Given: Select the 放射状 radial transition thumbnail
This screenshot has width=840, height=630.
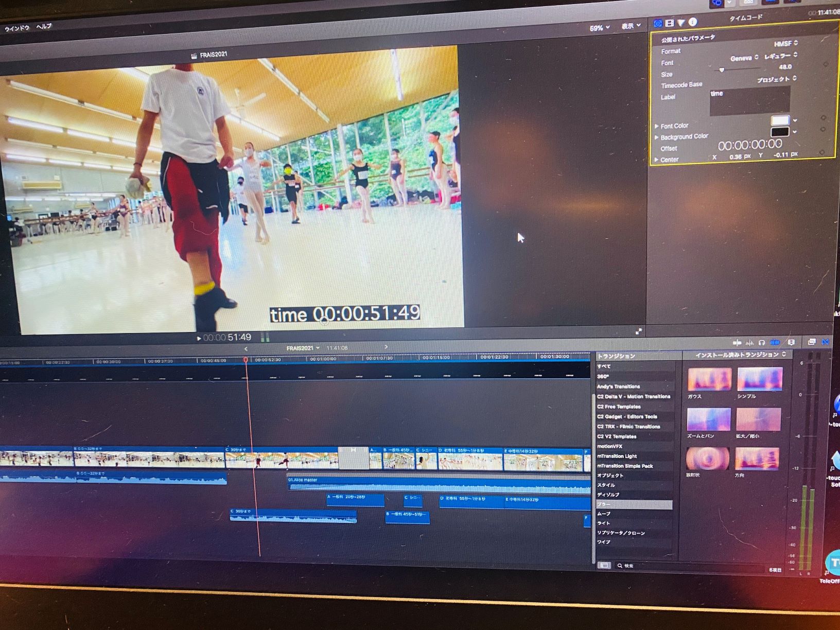Looking at the screenshot, I should point(708,458).
